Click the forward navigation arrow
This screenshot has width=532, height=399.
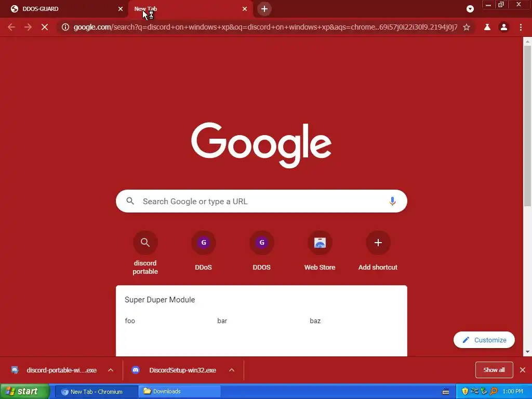(28, 27)
